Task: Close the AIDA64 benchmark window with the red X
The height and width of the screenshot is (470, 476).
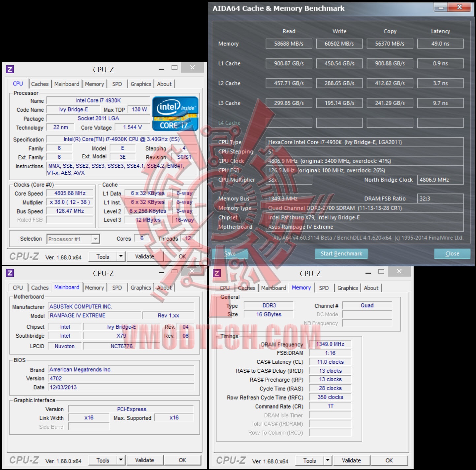Action: point(460,7)
